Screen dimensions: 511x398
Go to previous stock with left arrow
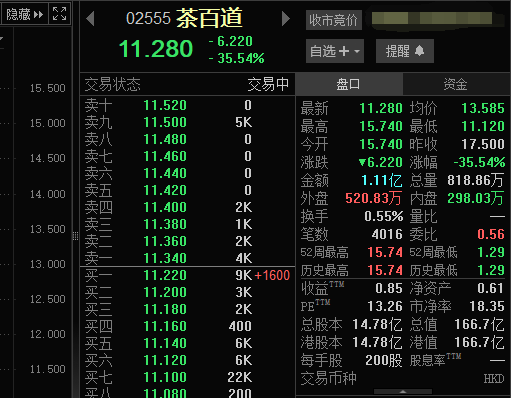point(90,18)
